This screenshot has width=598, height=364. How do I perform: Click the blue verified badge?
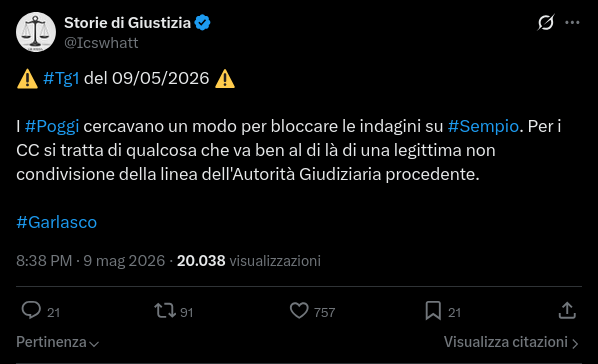(203, 23)
